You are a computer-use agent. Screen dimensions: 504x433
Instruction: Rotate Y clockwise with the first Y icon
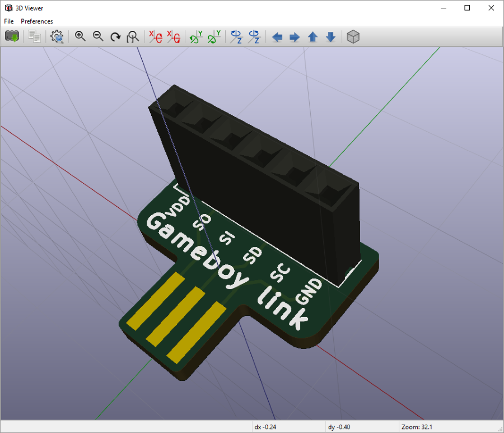tap(197, 36)
